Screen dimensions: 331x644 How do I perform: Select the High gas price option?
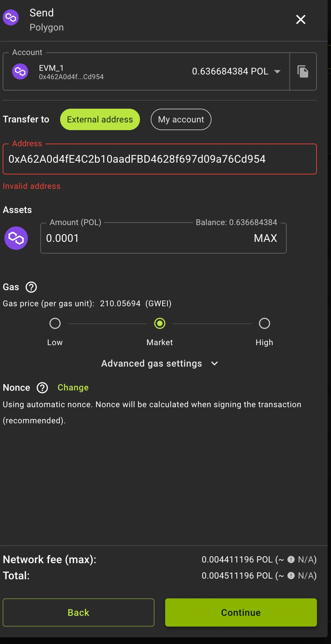tap(265, 323)
